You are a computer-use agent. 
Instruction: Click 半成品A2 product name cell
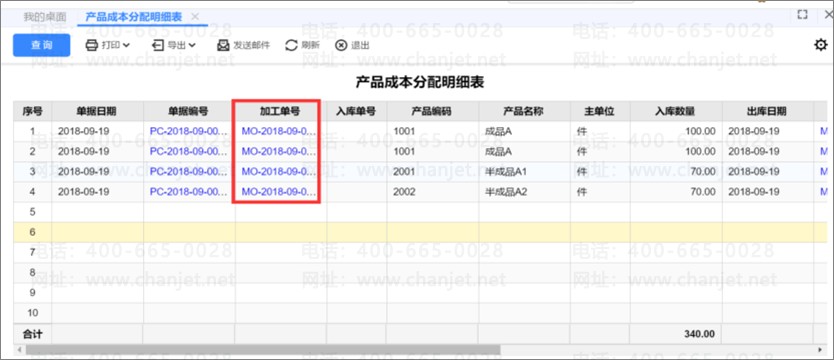524,192
